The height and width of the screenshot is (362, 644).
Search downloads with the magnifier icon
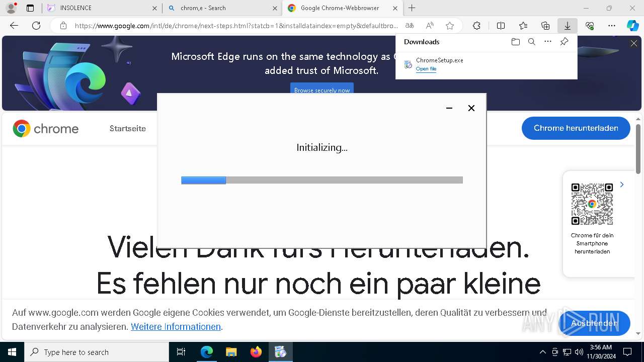click(x=531, y=42)
